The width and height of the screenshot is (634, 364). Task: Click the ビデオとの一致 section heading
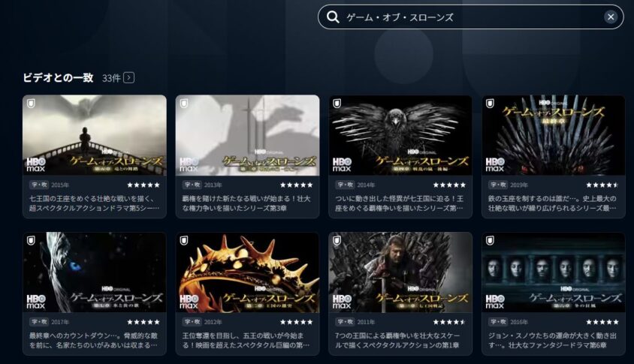(x=58, y=77)
